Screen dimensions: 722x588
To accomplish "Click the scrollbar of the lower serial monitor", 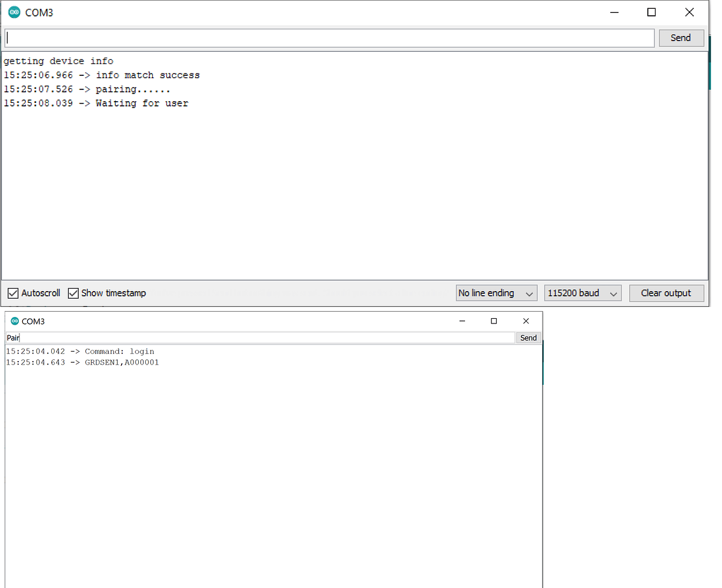I will (541, 365).
